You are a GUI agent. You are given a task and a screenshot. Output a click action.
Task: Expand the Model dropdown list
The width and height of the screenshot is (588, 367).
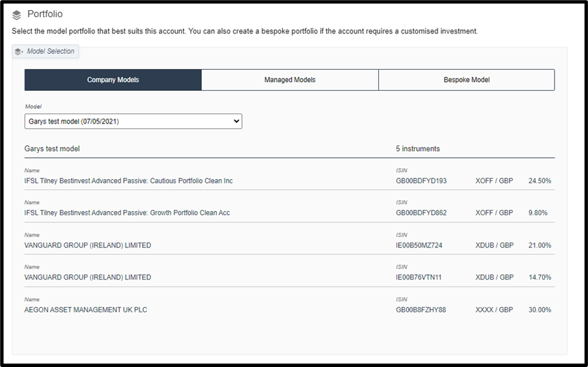click(133, 122)
